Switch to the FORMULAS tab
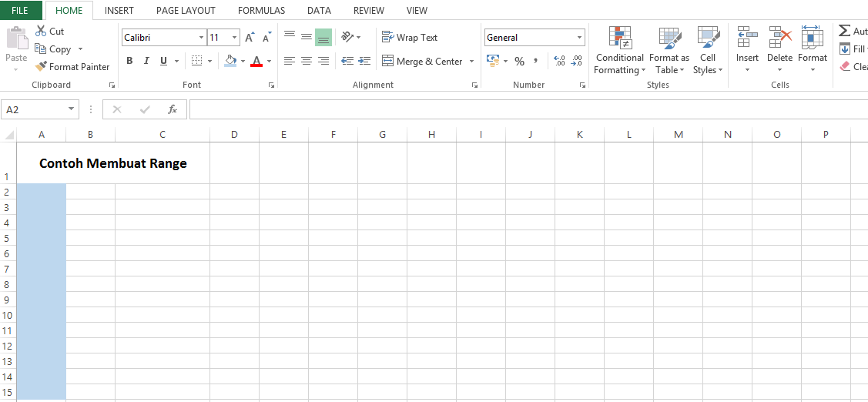Screen dimensions: 868x402 261,10
